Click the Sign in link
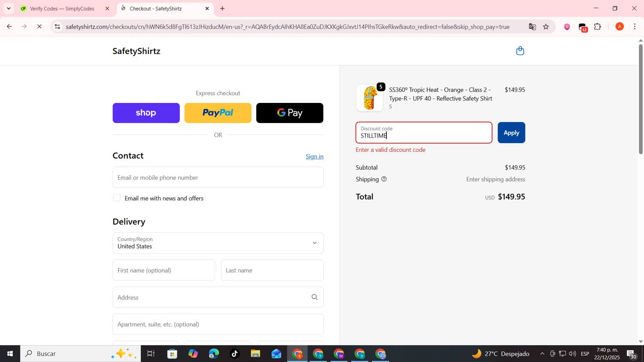Viewport: 644px width, 362px height. pyautogui.click(x=315, y=157)
